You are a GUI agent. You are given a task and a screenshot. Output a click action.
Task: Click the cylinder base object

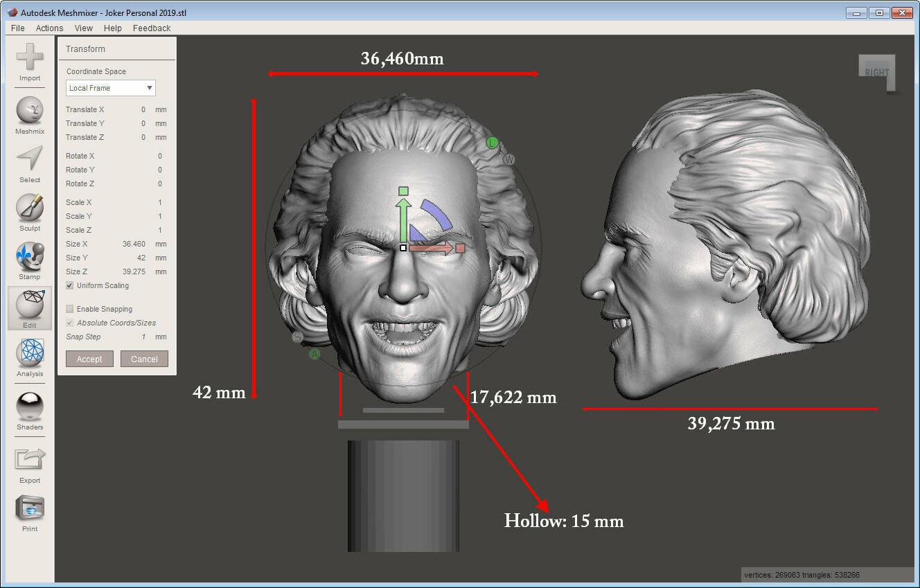(x=403, y=496)
